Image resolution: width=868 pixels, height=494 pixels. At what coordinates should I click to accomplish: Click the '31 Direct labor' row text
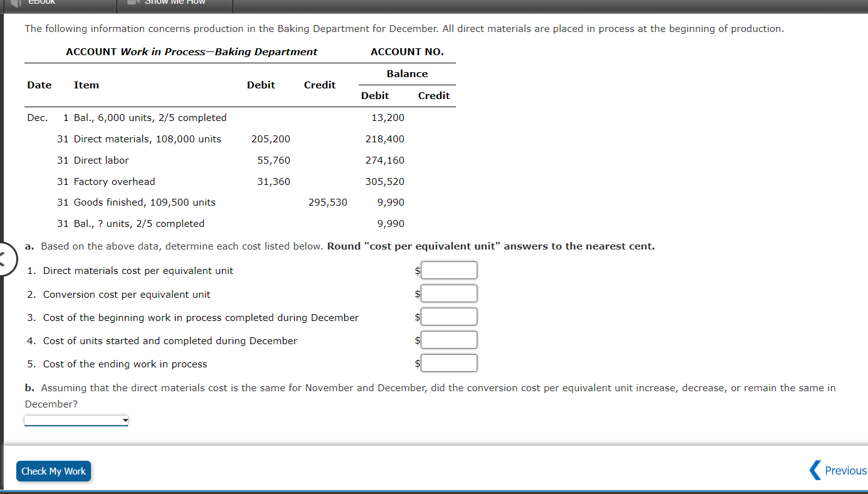(93, 160)
